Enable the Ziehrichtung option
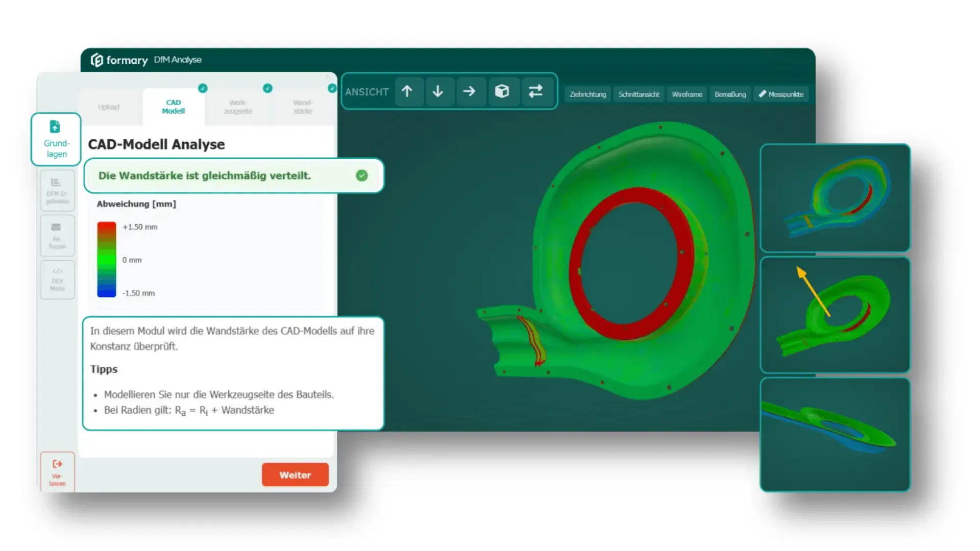The width and height of the screenshot is (980, 551). (x=587, y=94)
